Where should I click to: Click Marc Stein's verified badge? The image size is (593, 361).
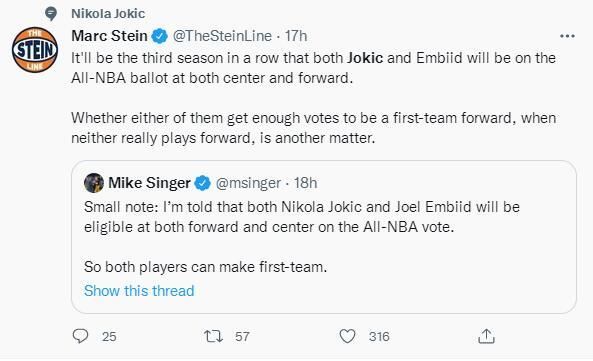click(x=160, y=36)
